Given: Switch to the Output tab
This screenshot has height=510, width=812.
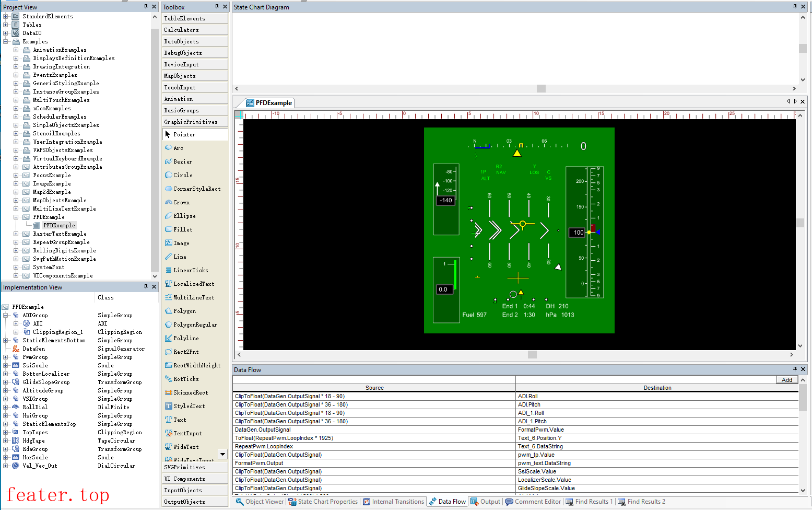Looking at the screenshot, I should pyautogui.click(x=486, y=502).
